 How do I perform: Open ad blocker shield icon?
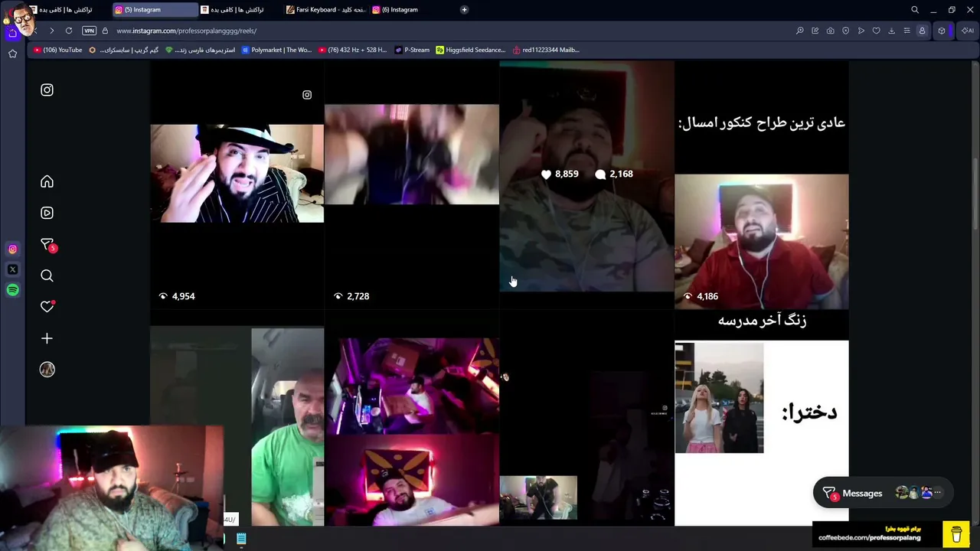(x=846, y=31)
